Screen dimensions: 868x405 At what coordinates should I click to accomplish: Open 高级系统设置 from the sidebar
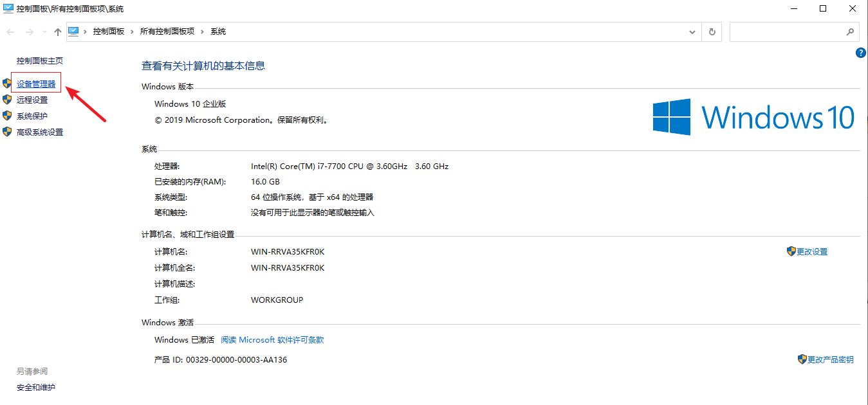click(x=40, y=132)
